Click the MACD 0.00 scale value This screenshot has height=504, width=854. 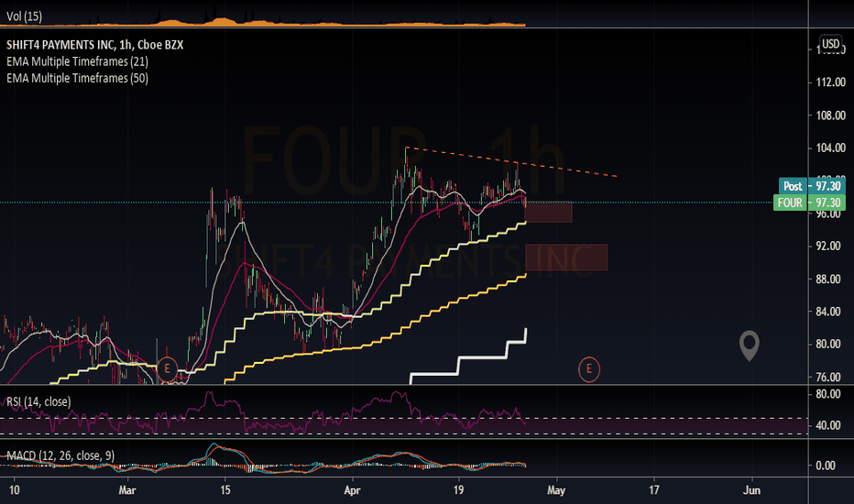(826, 466)
